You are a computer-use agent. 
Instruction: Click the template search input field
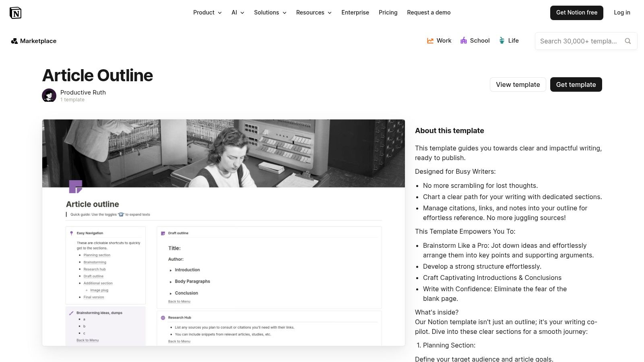pyautogui.click(x=580, y=41)
